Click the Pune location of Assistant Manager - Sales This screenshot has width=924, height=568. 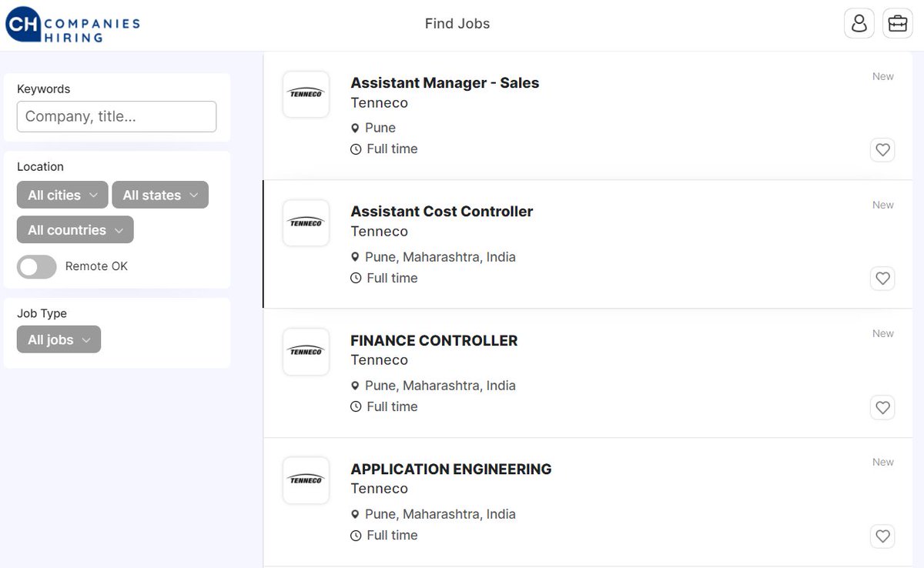click(380, 128)
